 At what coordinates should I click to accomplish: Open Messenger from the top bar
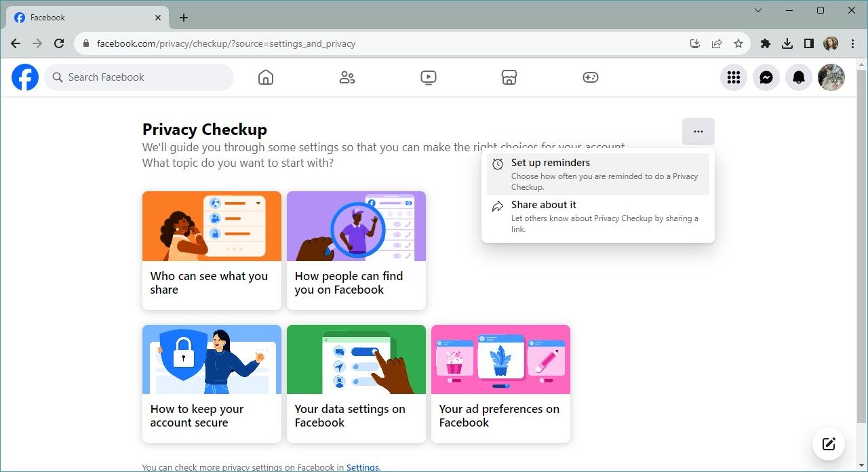[x=766, y=77]
